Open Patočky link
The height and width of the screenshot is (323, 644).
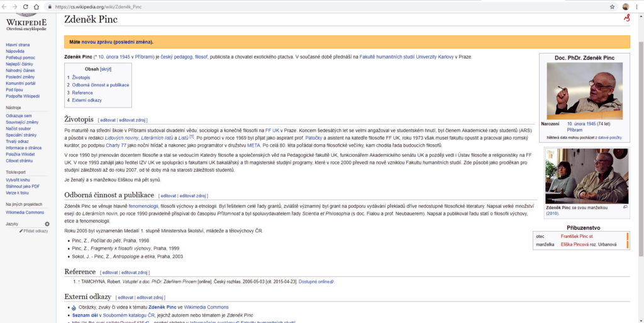313,138
